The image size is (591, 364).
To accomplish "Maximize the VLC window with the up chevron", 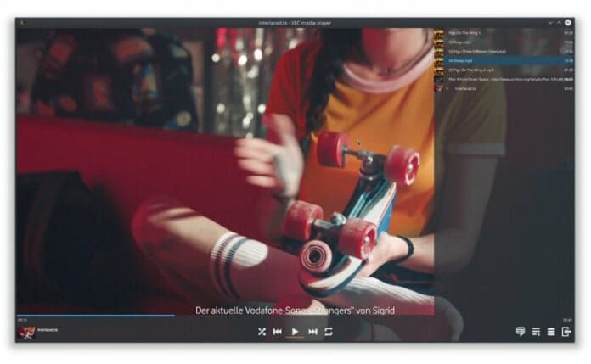I will tap(559, 23).
